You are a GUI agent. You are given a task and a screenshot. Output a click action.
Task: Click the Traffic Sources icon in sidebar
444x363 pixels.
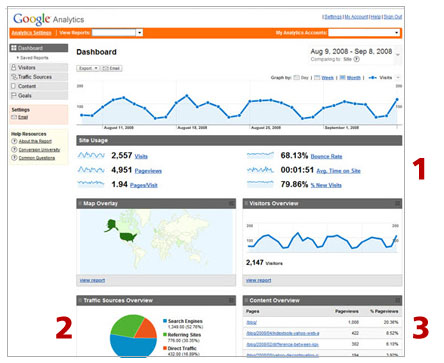[14, 77]
